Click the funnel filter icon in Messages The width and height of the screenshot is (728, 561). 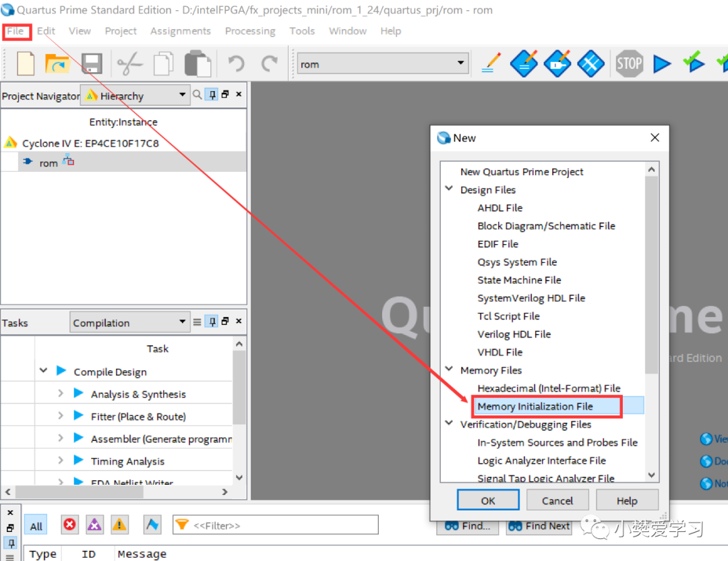point(182,525)
